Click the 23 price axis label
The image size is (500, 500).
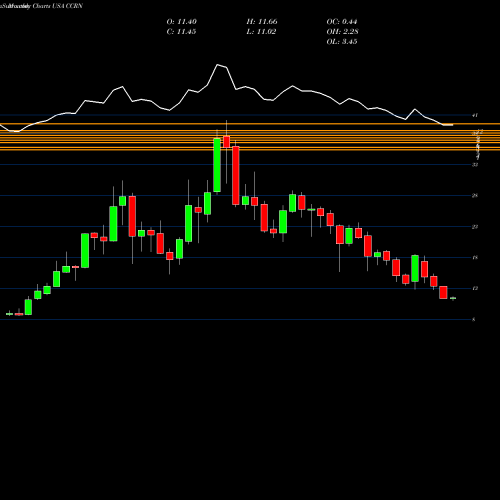[x=475, y=227]
